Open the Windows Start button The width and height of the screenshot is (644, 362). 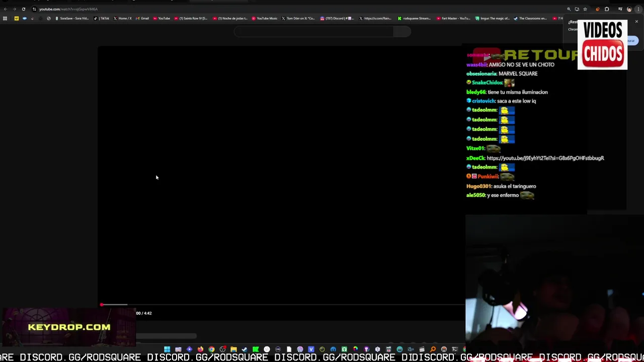(x=167, y=349)
